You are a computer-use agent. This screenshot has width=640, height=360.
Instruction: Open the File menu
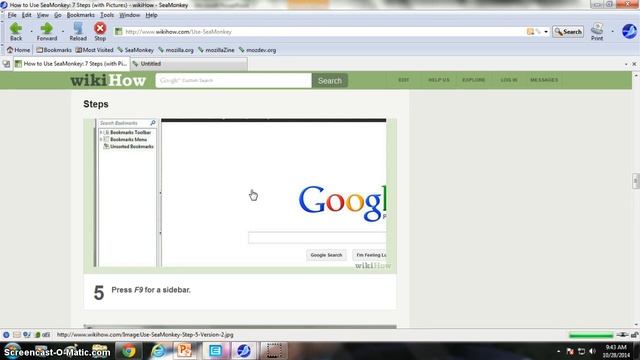[x=12, y=15]
